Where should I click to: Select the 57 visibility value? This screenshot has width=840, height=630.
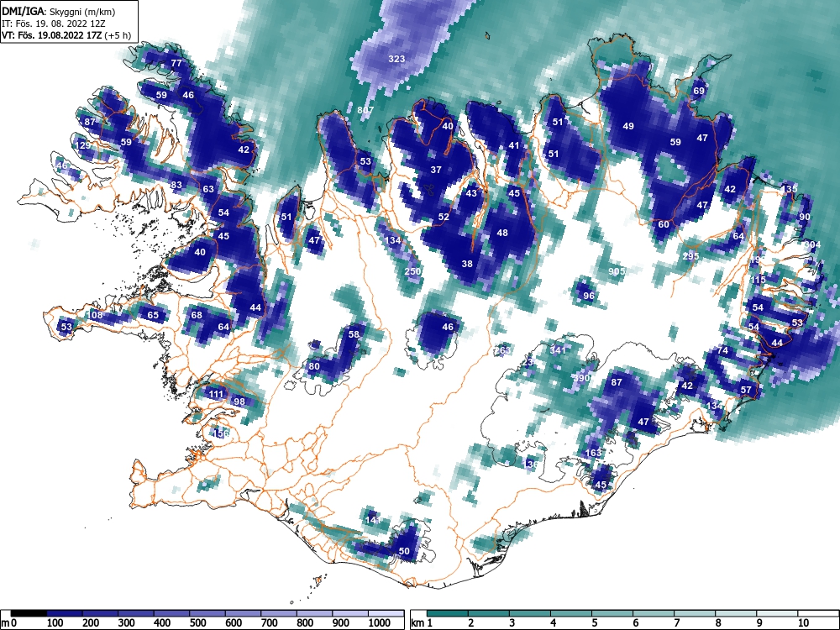pyautogui.click(x=746, y=390)
